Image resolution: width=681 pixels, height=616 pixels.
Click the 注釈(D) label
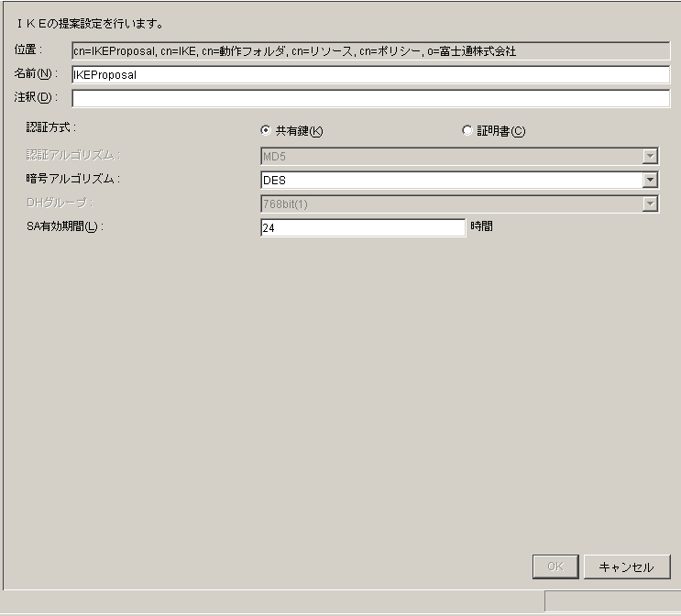tap(36, 97)
